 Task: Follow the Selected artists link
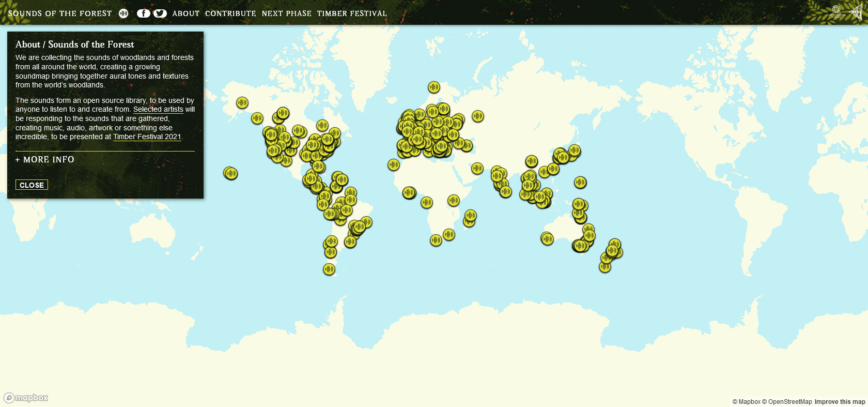(x=158, y=110)
